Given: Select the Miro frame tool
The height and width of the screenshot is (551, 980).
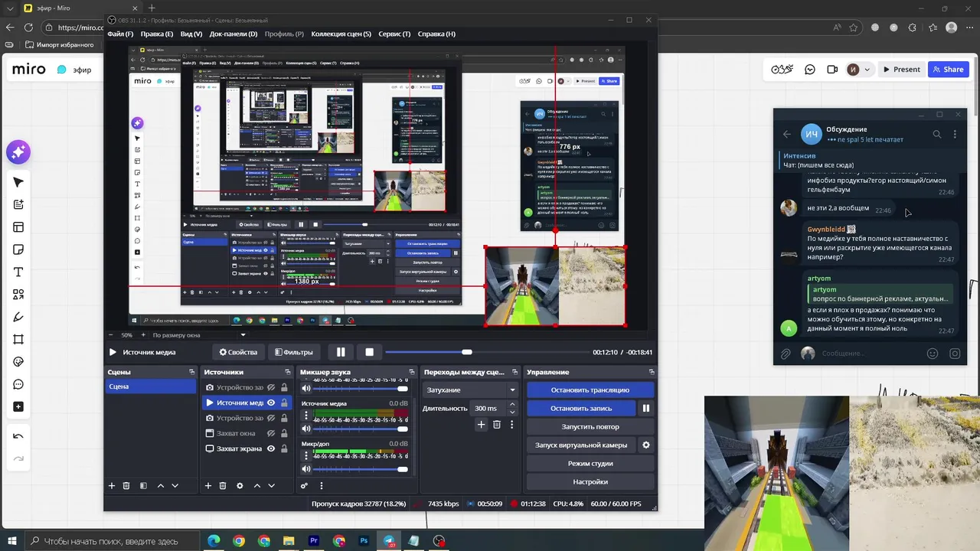Looking at the screenshot, I should [18, 339].
